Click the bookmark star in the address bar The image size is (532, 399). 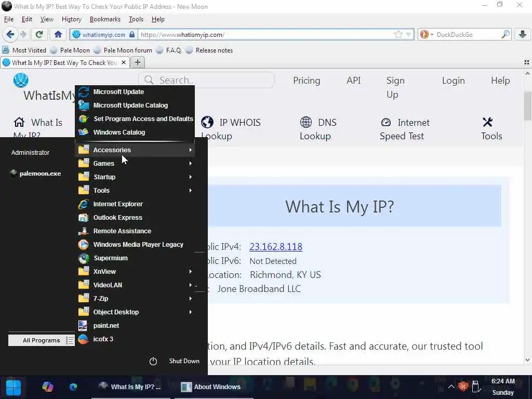(398, 34)
